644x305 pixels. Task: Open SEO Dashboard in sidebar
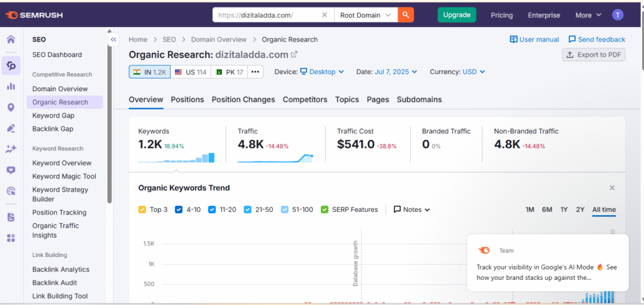57,55
